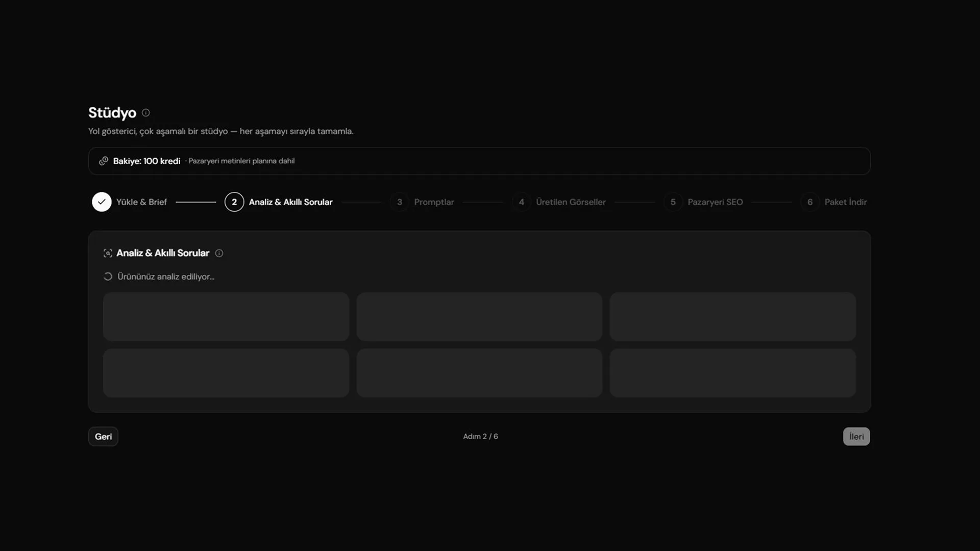
Task: Click the info icon next to Stüdyo title
Action: (x=145, y=113)
